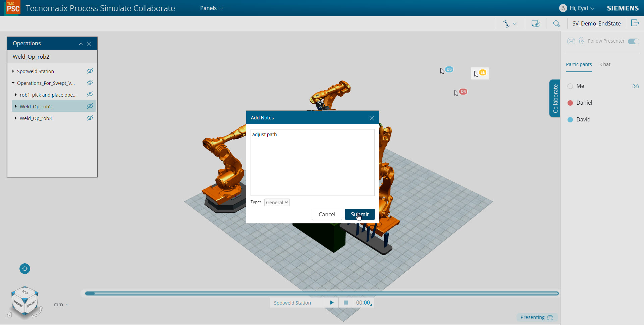
Task: Click the Collaborate side tab
Action: tap(555, 98)
